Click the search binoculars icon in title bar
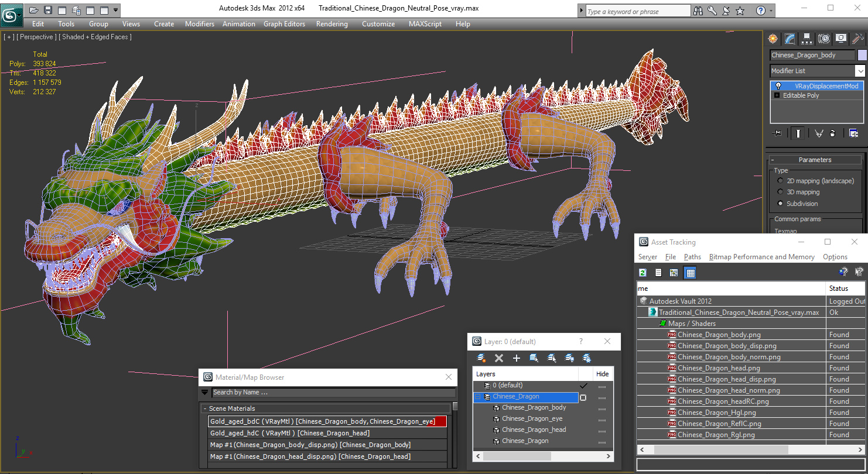Screen dimensions: 868x474 click(x=698, y=11)
